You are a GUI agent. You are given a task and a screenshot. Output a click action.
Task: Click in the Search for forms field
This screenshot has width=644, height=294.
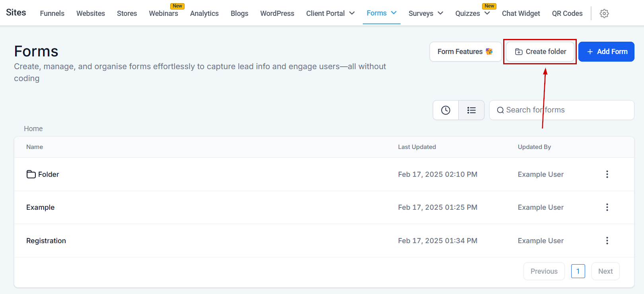565,110
